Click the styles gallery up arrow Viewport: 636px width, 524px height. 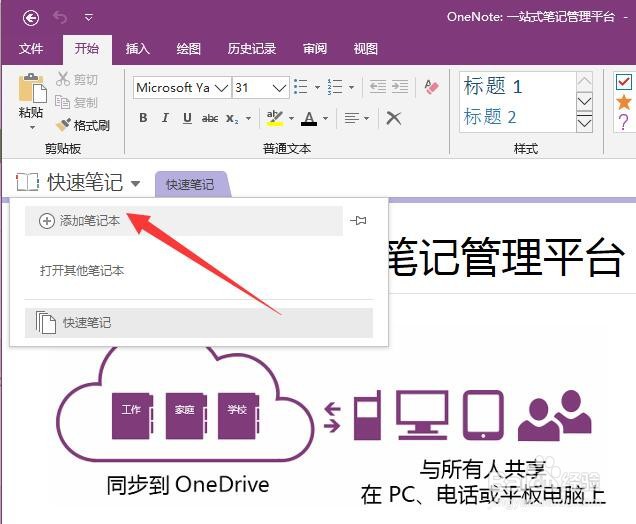pos(584,82)
